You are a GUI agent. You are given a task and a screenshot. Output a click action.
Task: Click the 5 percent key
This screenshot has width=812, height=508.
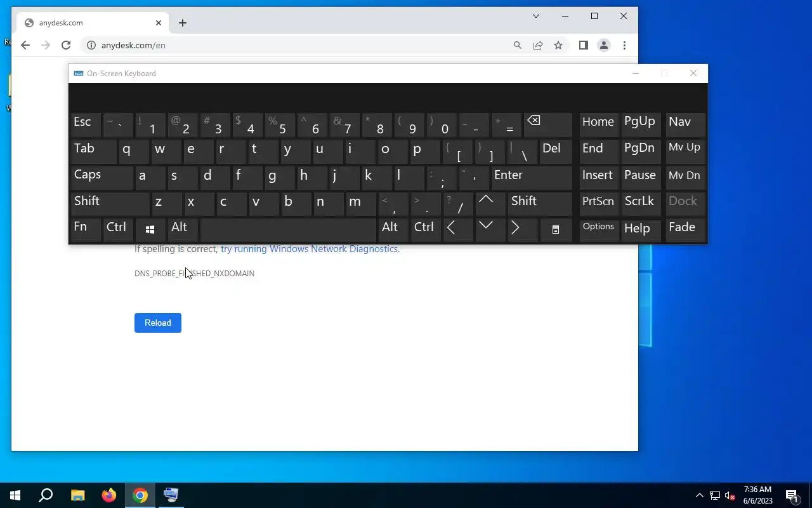pyautogui.click(x=280, y=125)
